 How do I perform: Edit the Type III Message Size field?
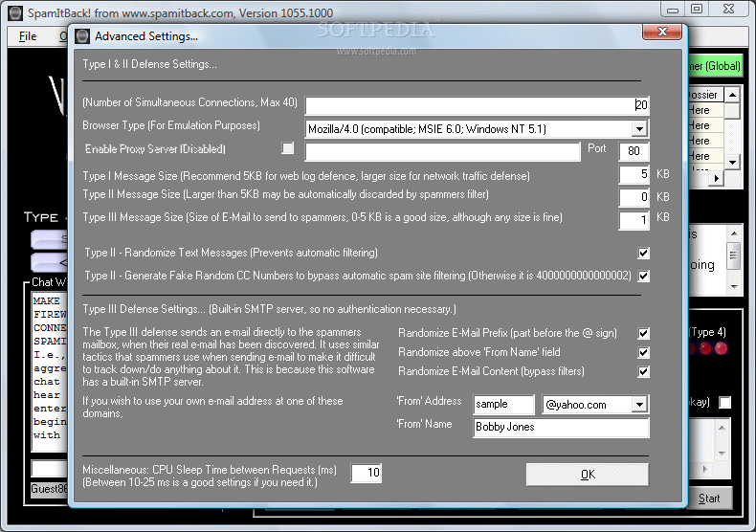point(634,220)
